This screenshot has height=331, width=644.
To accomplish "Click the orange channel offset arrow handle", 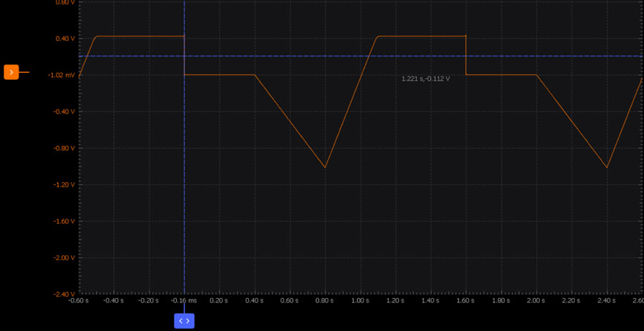I will tap(11, 72).
